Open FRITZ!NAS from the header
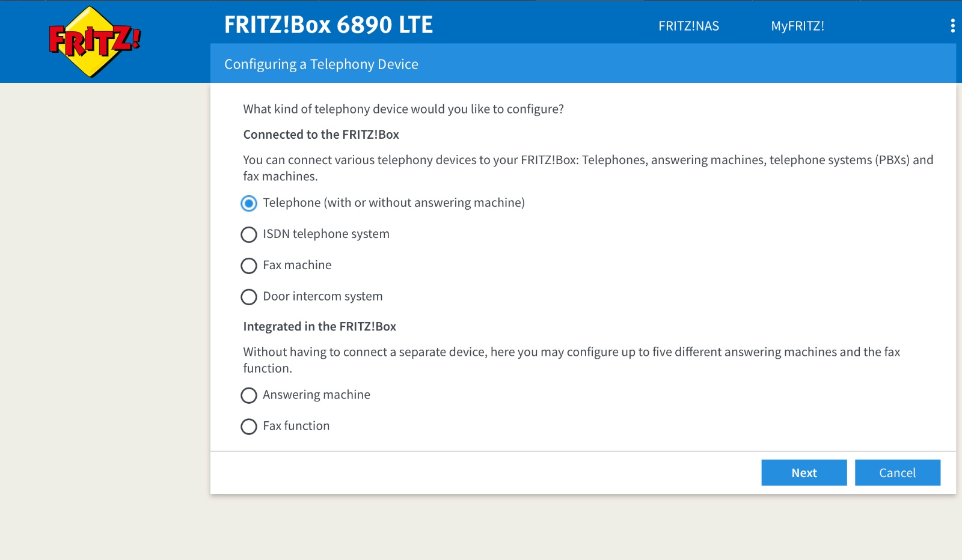Viewport: 962px width, 560px height. click(688, 26)
